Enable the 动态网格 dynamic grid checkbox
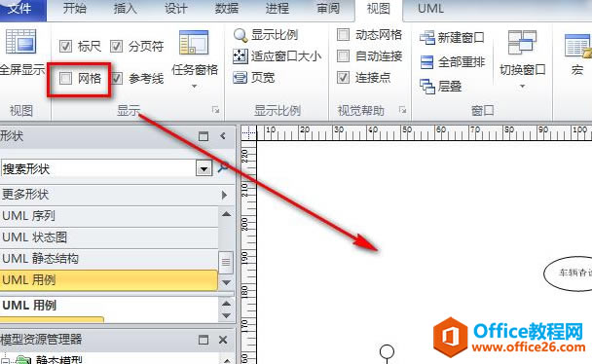This screenshot has width=592, height=364. click(x=343, y=35)
